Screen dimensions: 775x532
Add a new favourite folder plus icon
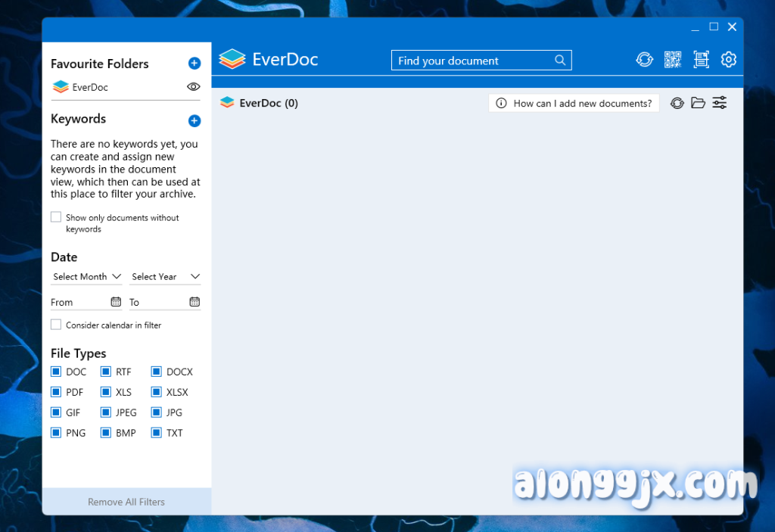coord(194,64)
